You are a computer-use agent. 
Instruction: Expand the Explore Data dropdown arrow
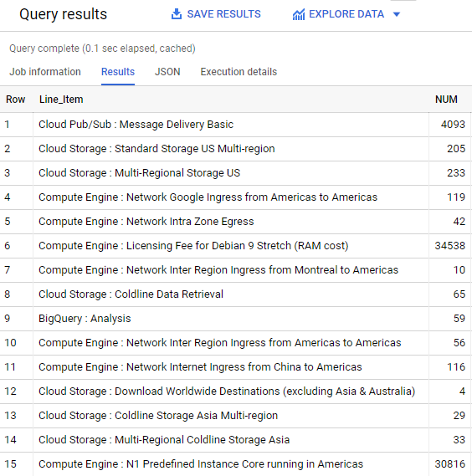[x=397, y=14]
